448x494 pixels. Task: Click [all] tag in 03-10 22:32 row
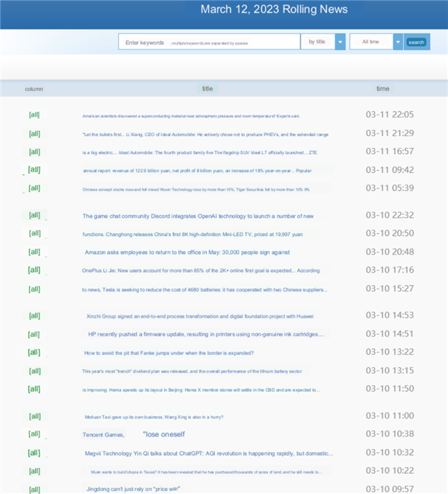click(34, 215)
